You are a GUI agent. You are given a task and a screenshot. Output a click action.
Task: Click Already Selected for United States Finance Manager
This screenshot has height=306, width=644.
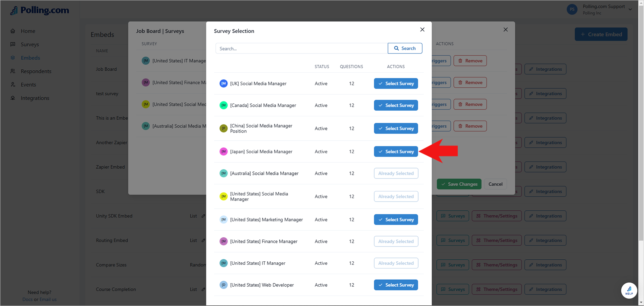pos(396,241)
